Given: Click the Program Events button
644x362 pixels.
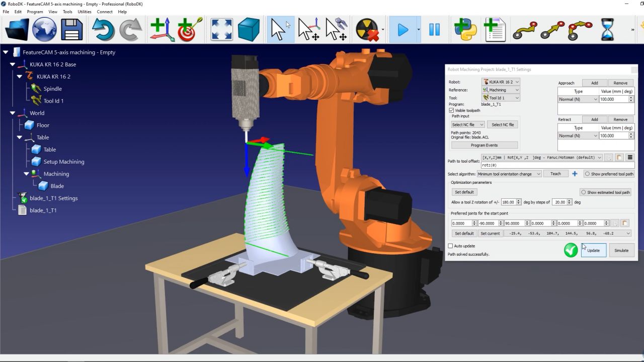Looking at the screenshot, I should pyautogui.click(x=485, y=146).
